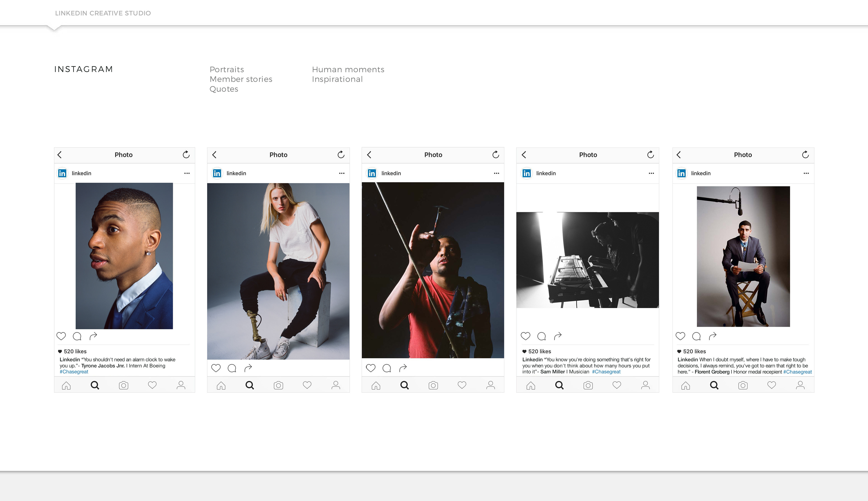868x501 pixels.
Task: Open more options on Tyrone Jacobs post
Action: pyautogui.click(x=187, y=173)
